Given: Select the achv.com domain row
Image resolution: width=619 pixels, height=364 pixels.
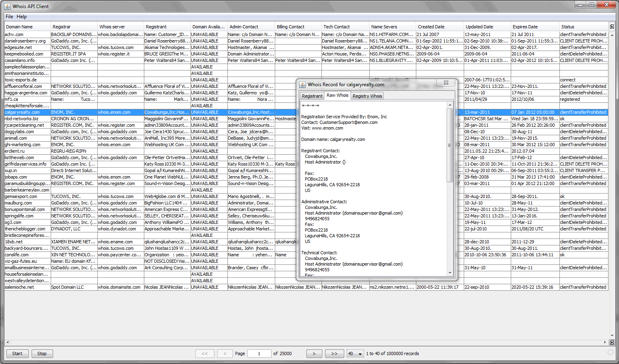Looking at the screenshot, I should (306, 34).
